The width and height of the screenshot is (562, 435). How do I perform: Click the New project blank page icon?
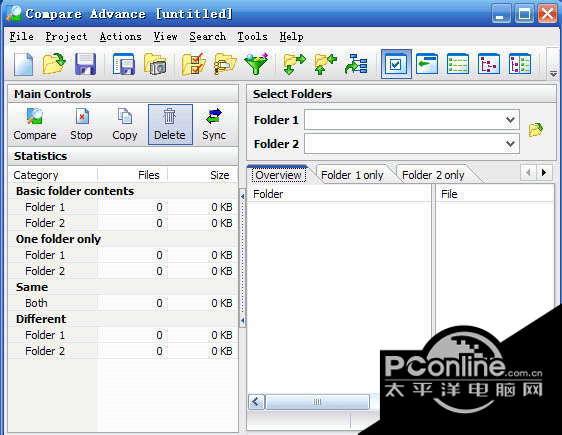[24, 64]
